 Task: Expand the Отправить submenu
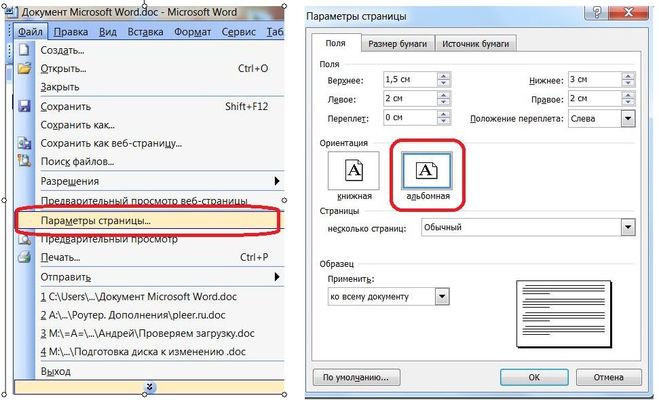tap(276, 276)
